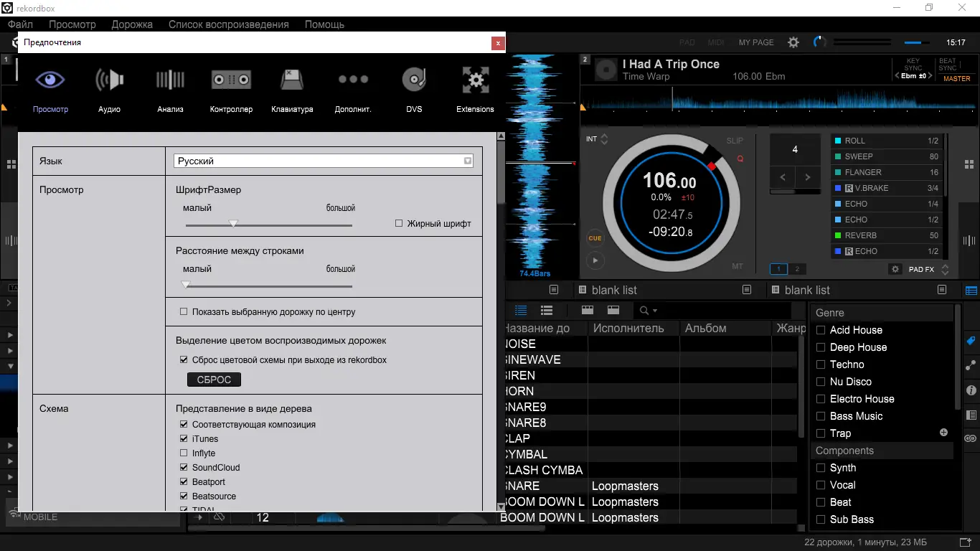980x551 pixels.
Task: Shift key up with arrow right of Ebm ±0
Action: coord(931,76)
